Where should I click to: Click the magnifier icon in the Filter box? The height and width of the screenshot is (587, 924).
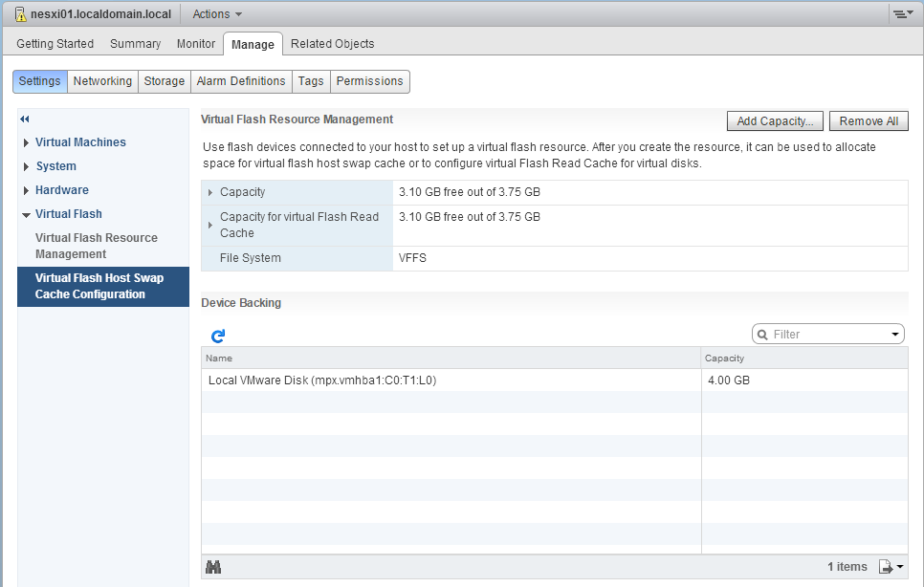[765, 334]
